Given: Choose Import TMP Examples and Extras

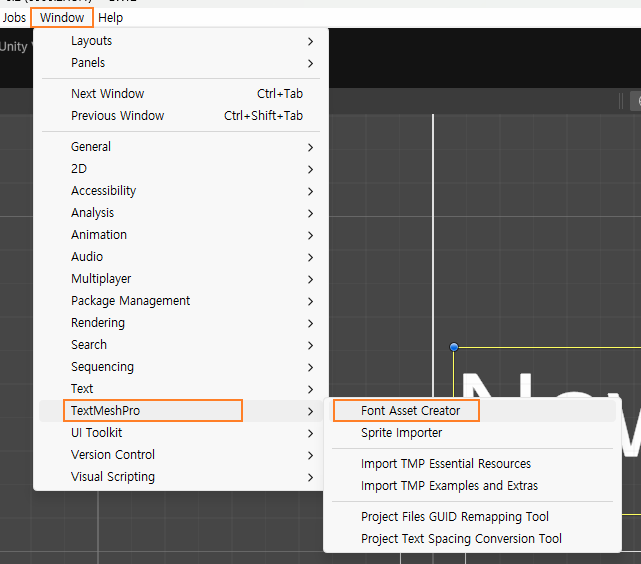Looking at the screenshot, I should (473, 486).
